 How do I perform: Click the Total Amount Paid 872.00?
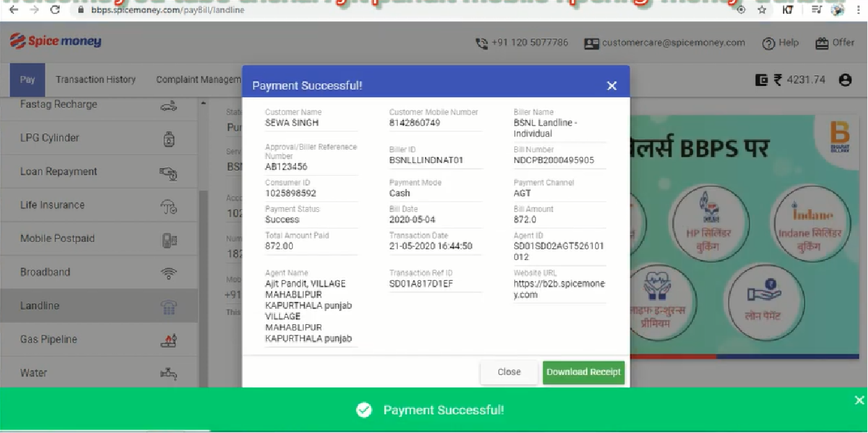coord(279,246)
